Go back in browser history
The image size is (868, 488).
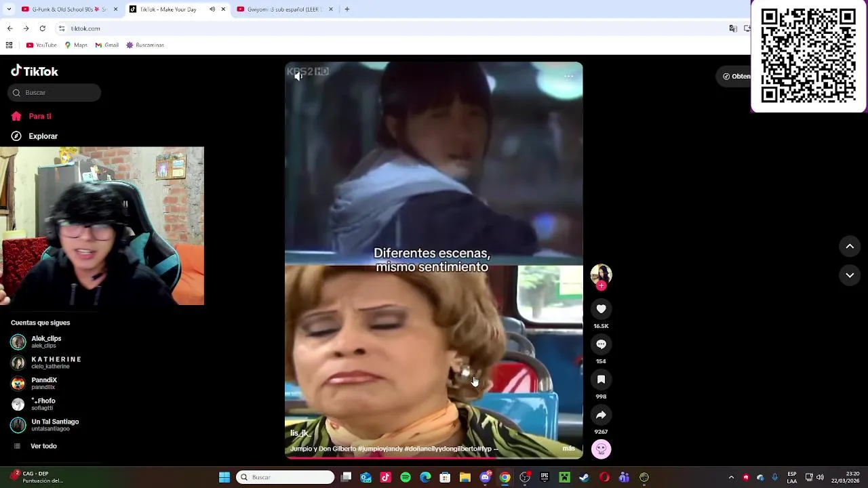pos(9,28)
